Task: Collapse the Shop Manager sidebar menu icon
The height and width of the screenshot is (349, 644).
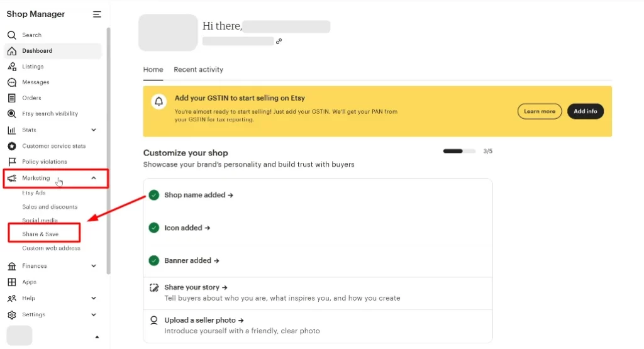Action: [97, 14]
